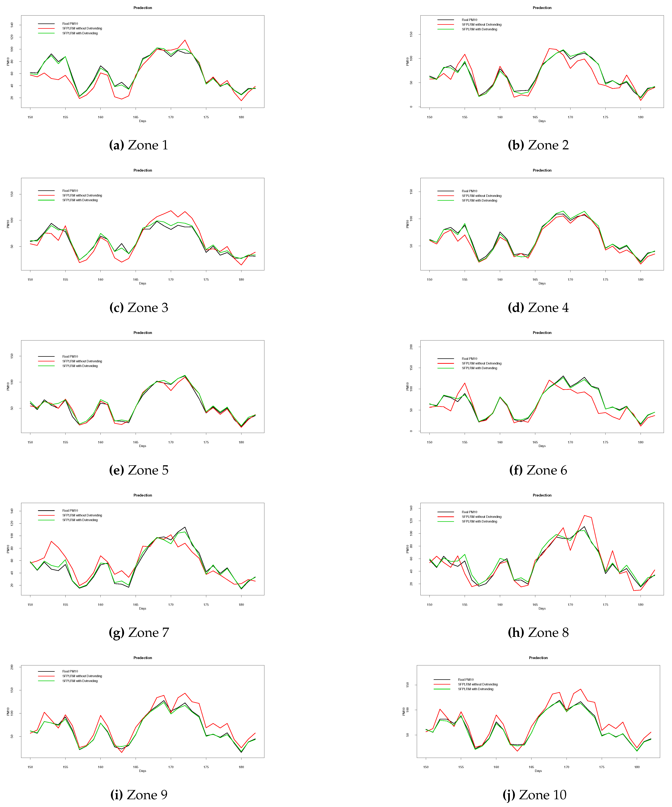Click the "(g) Zone 7" caption
This screenshot has width=672, height=807.
(x=139, y=633)
